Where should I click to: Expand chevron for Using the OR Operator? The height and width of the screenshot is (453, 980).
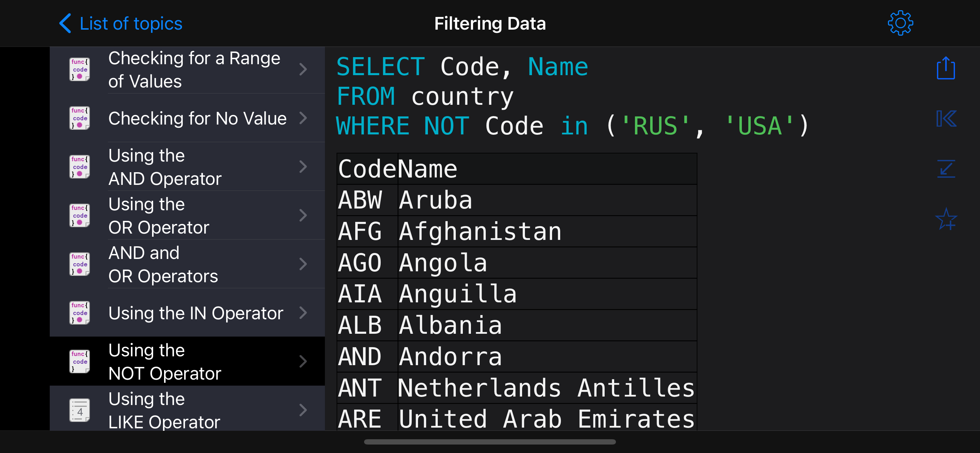coord(303,216)
